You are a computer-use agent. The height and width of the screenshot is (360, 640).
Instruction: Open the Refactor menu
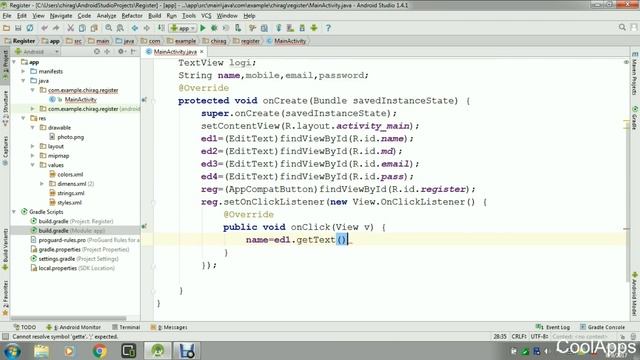[x=132, y=16]
